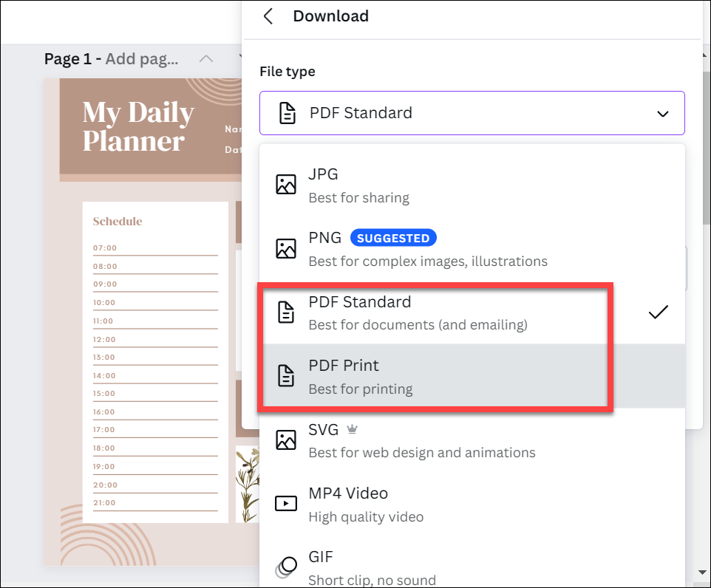The width and height of the screenshot is (711, 588).
Task: Click the JPG image icon
Action: click(x=286, y=185)
